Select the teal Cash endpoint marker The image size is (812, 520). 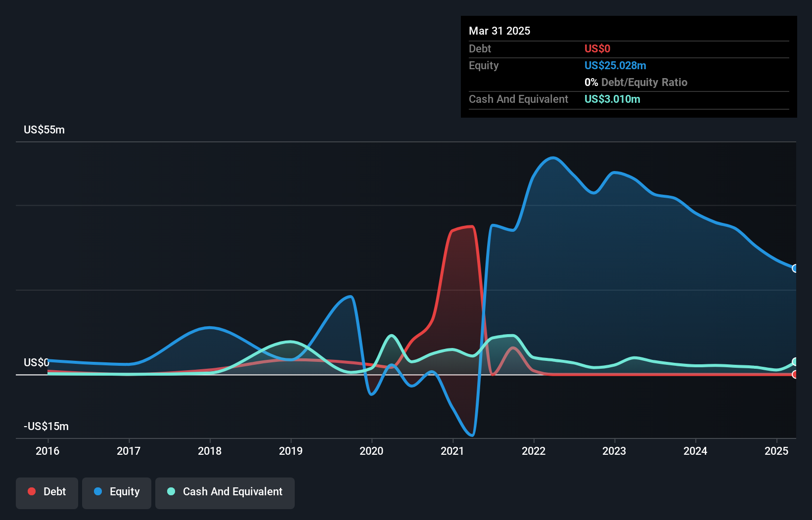click(x=795, y=362)
